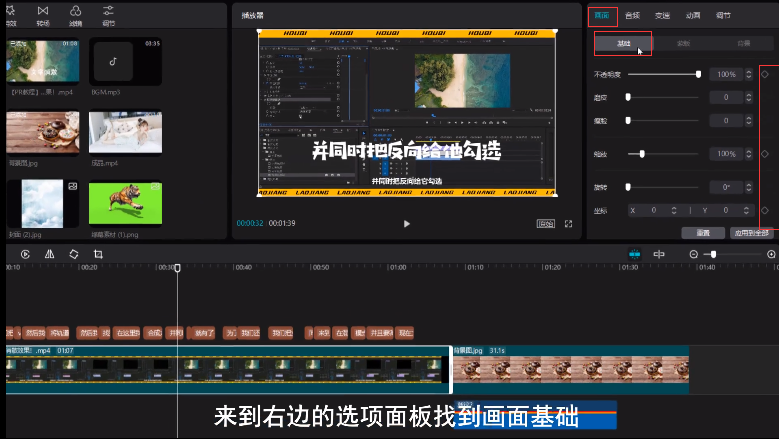Viewport: 779px width, 439px height.
Task: Click the mirror flip tool in timeline toolbar
Action: pos(49,255)
